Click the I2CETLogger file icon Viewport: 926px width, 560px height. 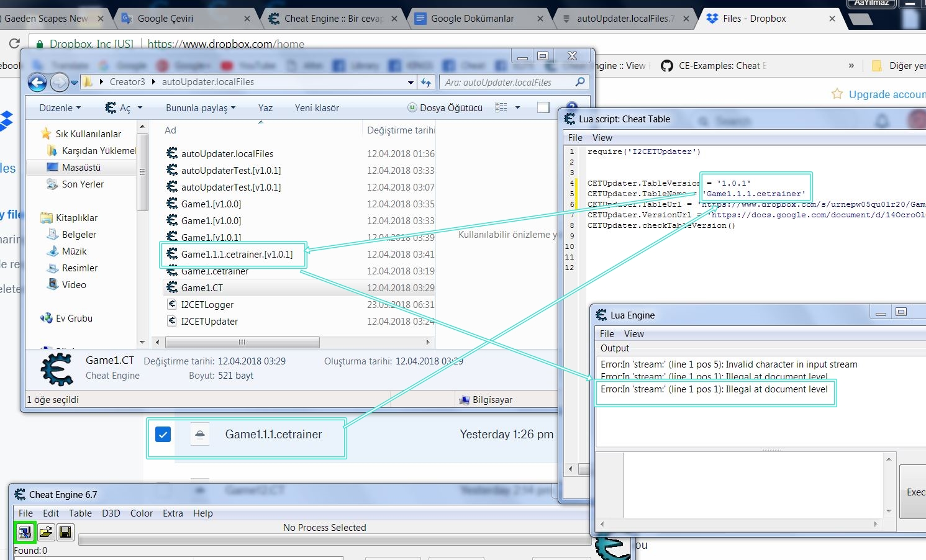tap(172, 304)
